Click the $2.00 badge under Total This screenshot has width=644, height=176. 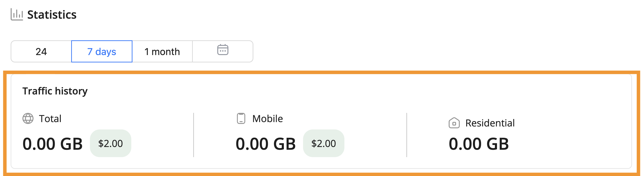110,143
